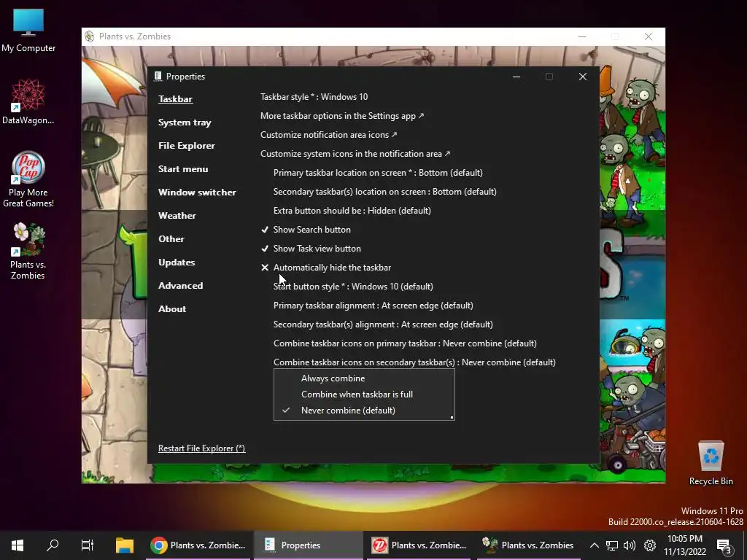Open DataWagon desktop shortcut
747x560 pixels.
[x=28, y=101]
